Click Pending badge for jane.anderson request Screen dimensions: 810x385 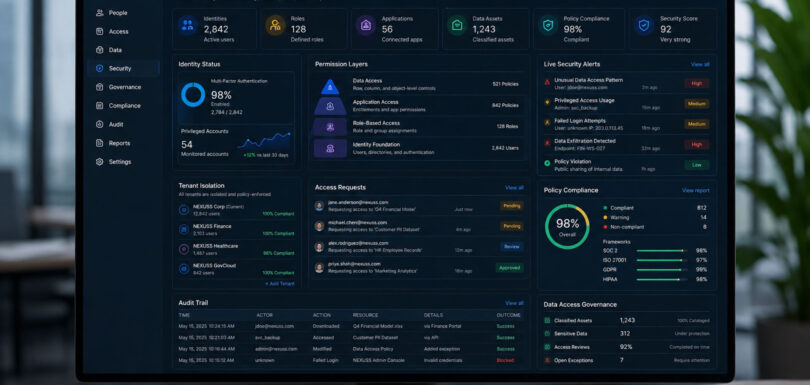pos(511,206)
